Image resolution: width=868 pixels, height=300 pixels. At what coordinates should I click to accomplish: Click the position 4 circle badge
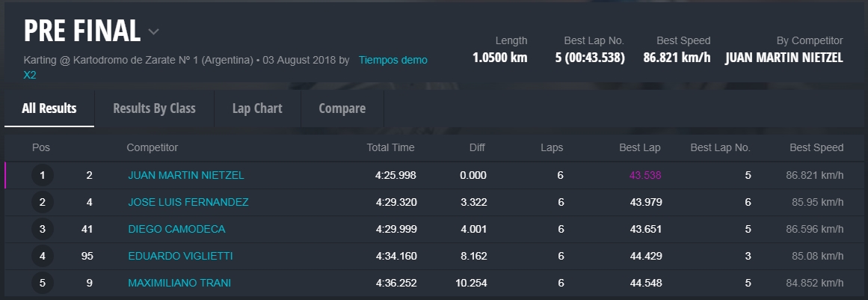tap(43, 257)
